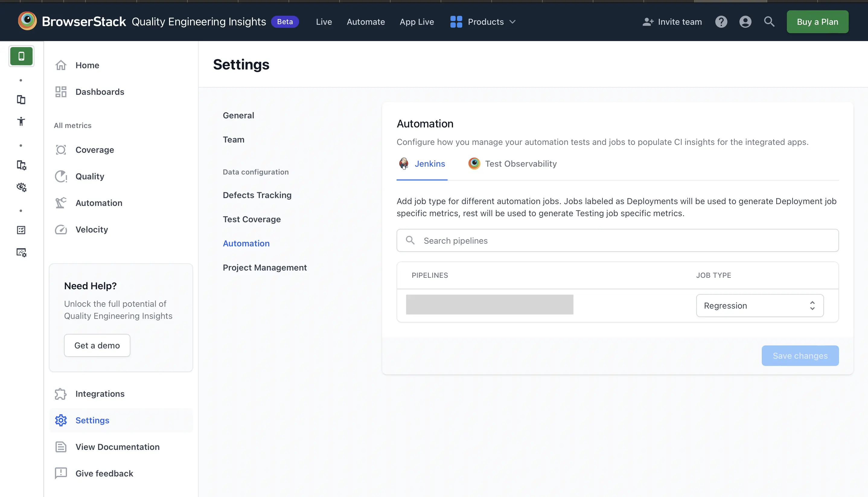Click the Get a demo button
Image resolution: width=868 pixels, height=497 pixels.
coord(97,345)
